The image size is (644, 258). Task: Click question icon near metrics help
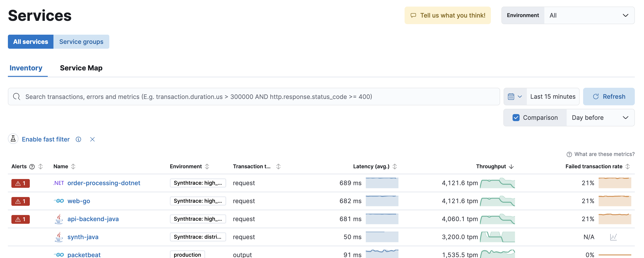tap(569, 154)
